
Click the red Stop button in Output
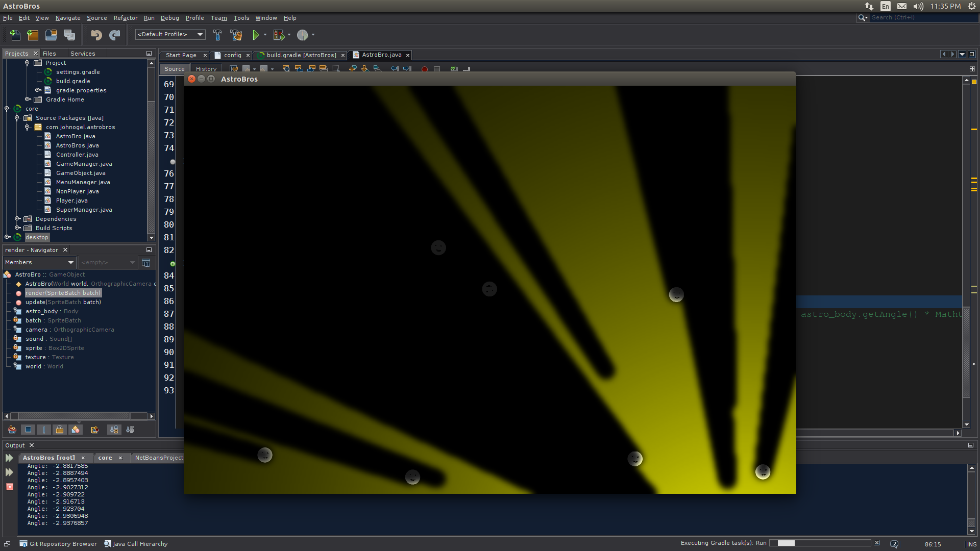point(9,487)
